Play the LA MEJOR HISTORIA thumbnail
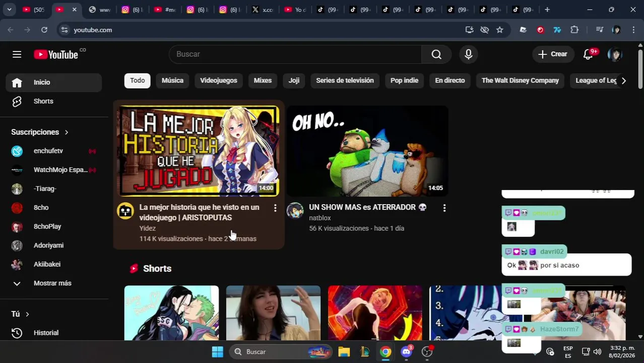Viewport: 644px width, 363px height. pyautogui.click(x=199, y=151)
